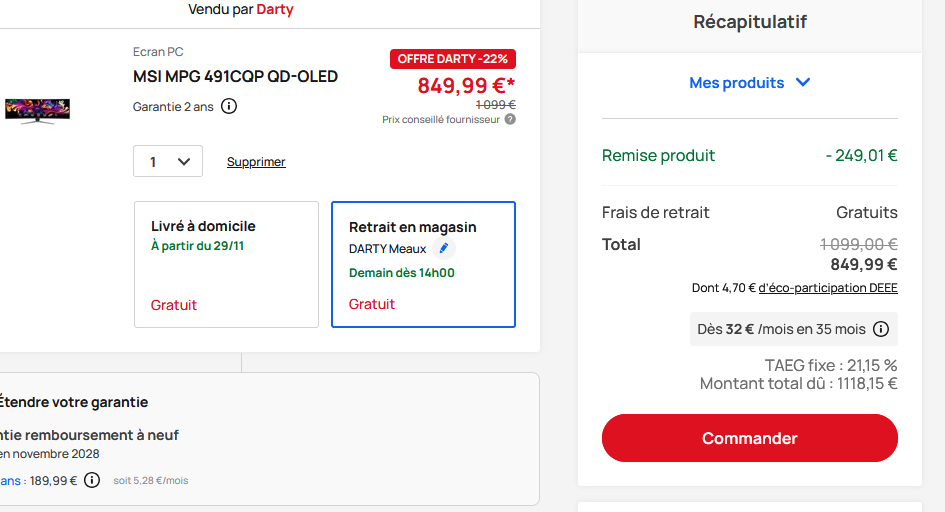The height and width of the screenshot is (512, 945).
Task: Remove the item using Supprimer
Action: (256, 162)
